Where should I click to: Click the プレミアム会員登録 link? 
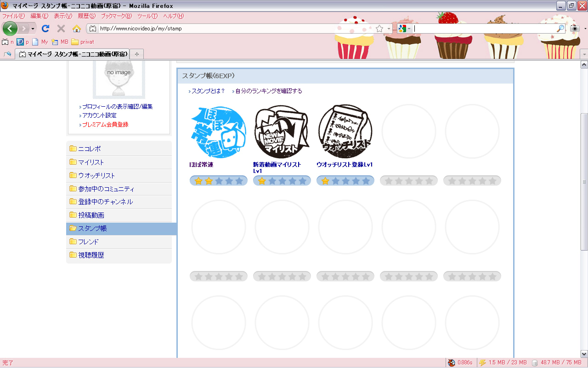click(105, 125)
